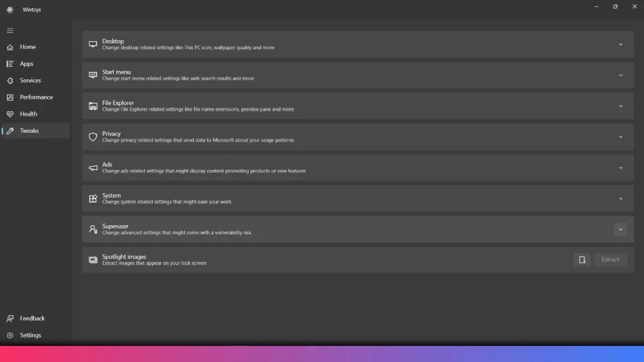Click the portrait orientation button beside Extract
Screen dimensions: 644x362
582,260
